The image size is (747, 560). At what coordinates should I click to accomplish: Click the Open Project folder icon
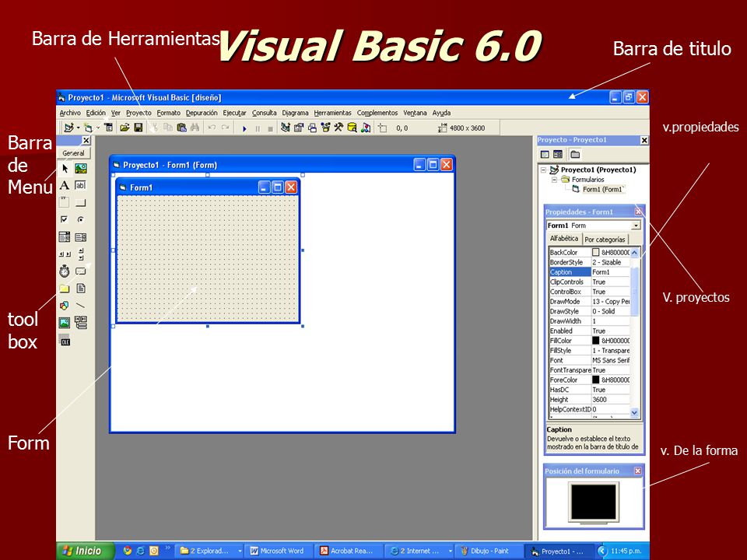click(x=124, y=128)
